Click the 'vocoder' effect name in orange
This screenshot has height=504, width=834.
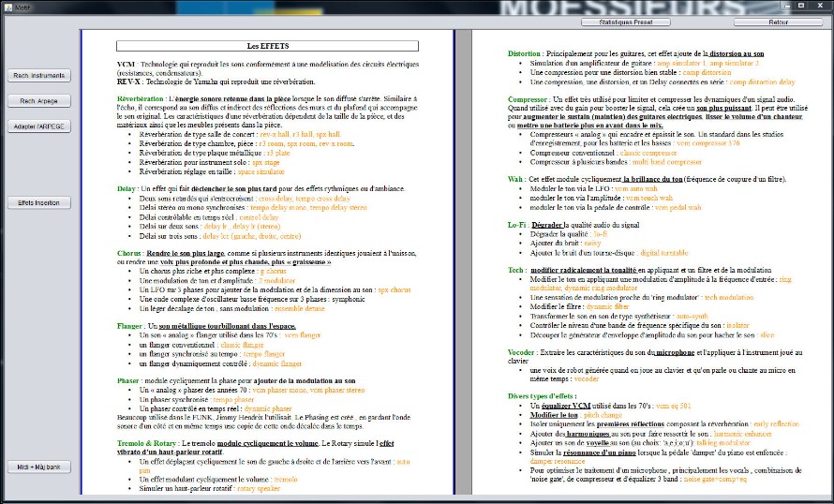click(x=586, y=379)
